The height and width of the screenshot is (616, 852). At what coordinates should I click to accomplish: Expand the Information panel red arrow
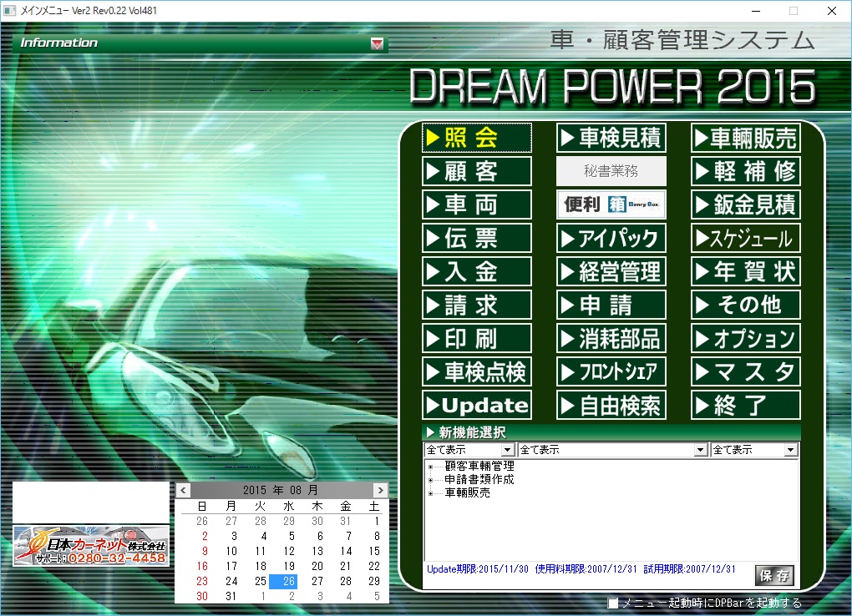[x=377, y=43]
